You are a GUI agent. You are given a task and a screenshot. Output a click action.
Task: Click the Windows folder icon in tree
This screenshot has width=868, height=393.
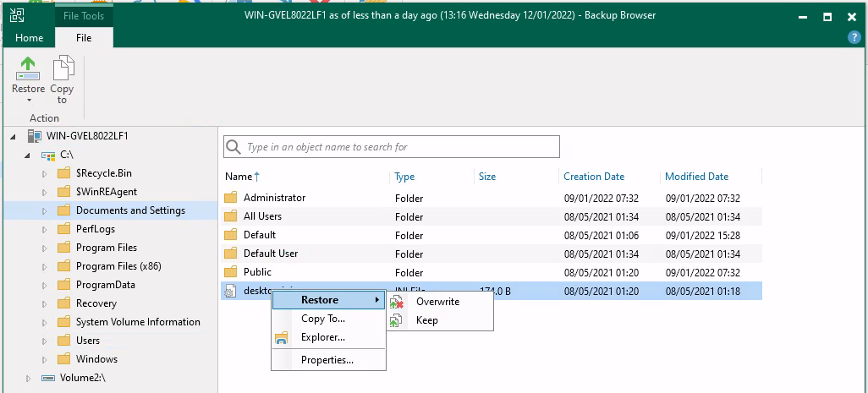pos(64,359)
